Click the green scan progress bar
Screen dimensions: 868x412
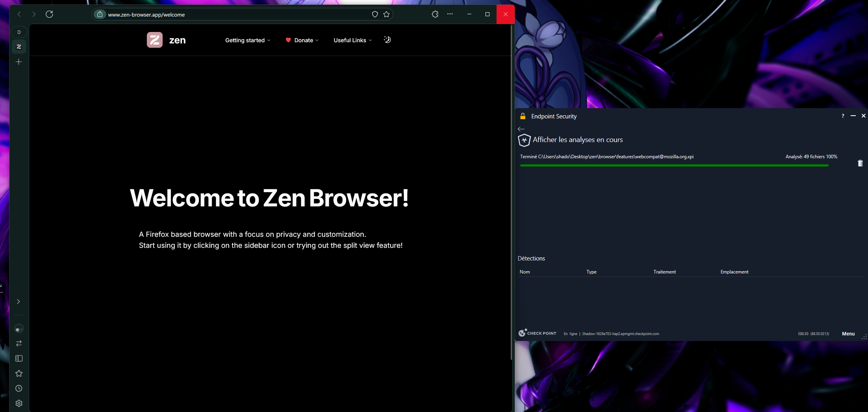tap(674, 165)
